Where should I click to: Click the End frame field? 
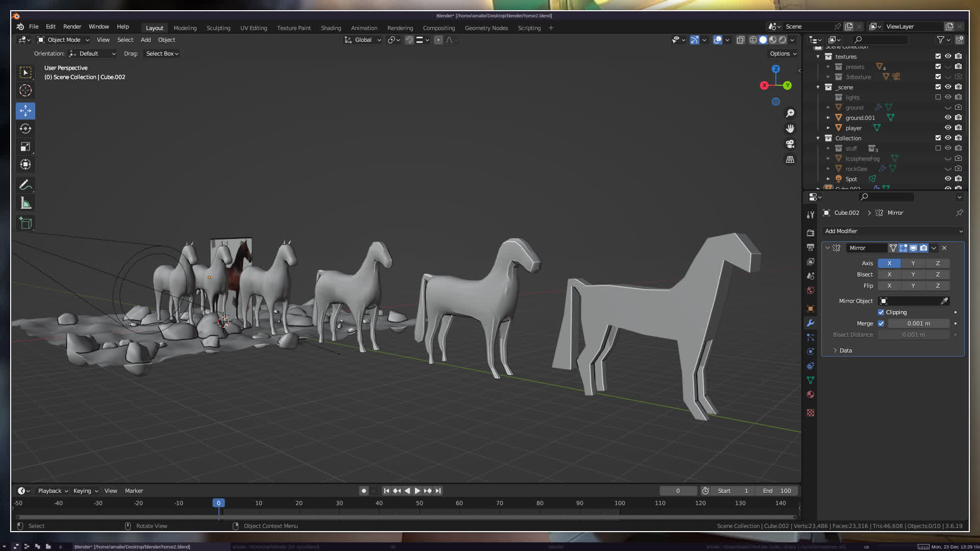(777, 491)
